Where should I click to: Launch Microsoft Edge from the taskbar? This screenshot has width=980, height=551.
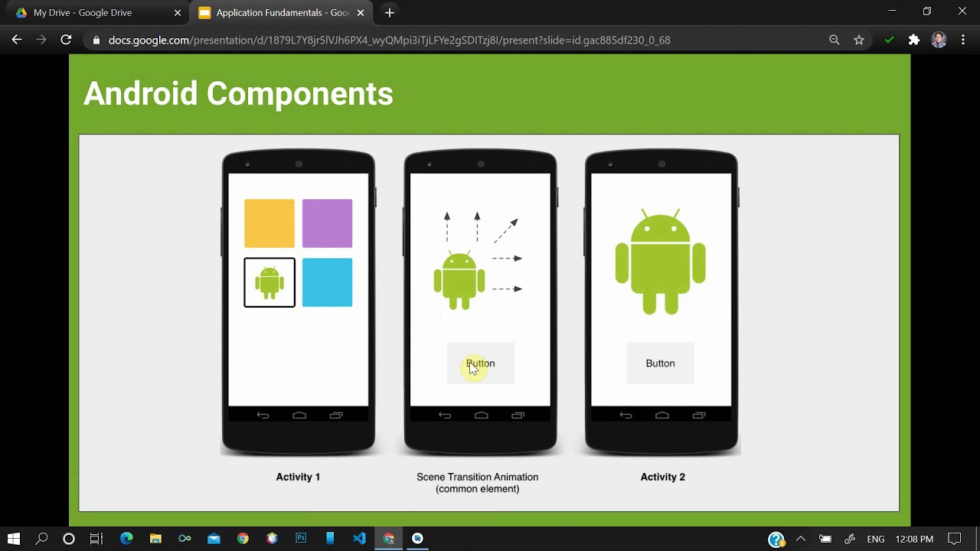coord(126,539)
